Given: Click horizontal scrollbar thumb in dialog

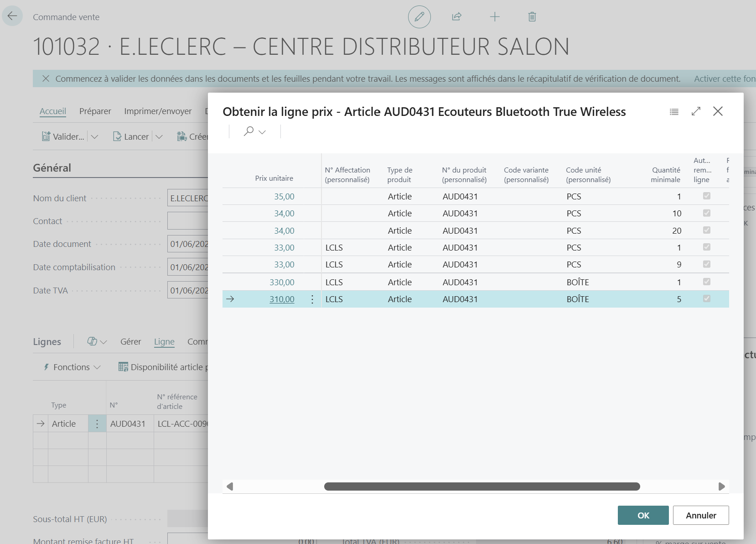Looking at the screenshot, I should click(x=482, y=486).
